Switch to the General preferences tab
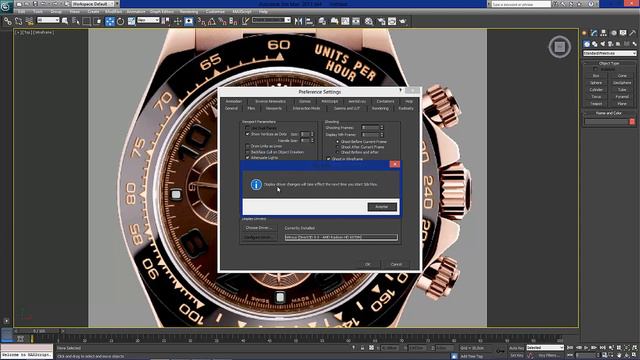 click(x=231, y=109)
